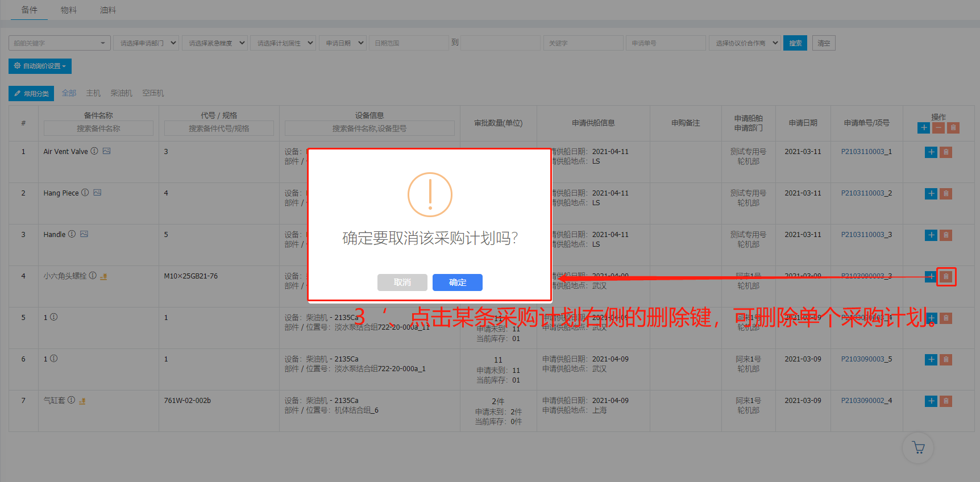Click the plus icon in 气缸套 row
Image resolution: width=980 pixels, height=482 pixels.
[931, 401]
